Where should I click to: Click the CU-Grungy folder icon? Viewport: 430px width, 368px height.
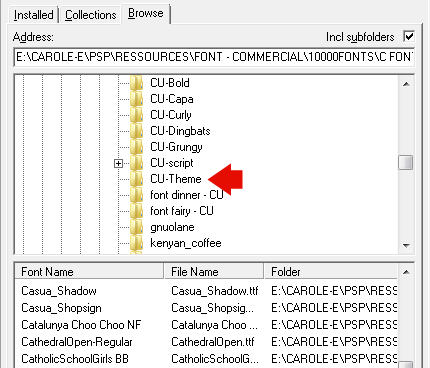click(x=137, y=147)
